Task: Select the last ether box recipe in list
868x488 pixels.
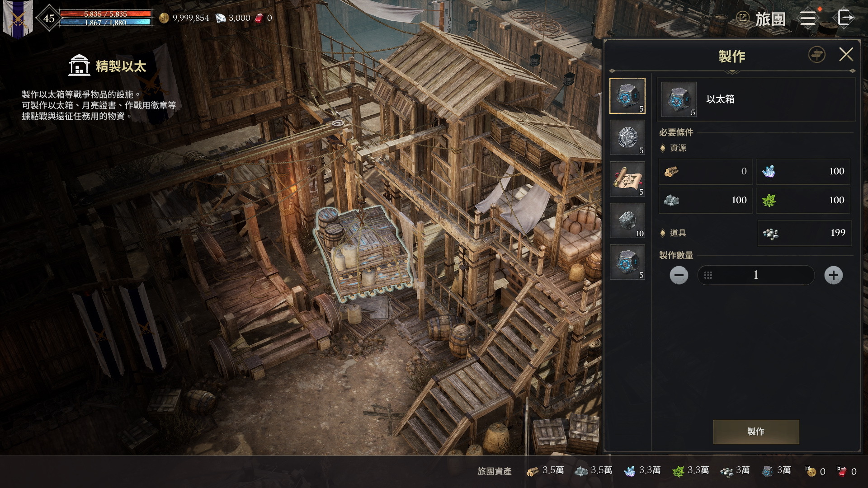Action: pos(627,262)
